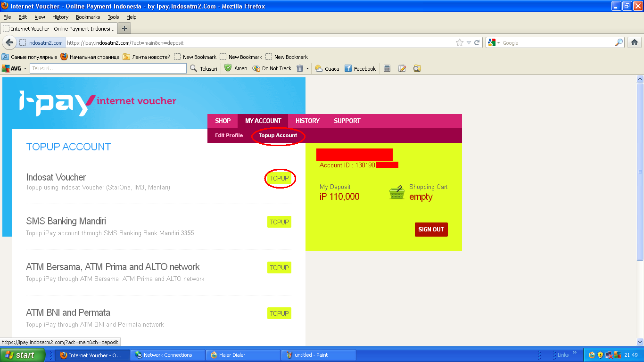Open AVG tray icon
The height and width of the screenshot is (362, 644).
coord(617,355)
